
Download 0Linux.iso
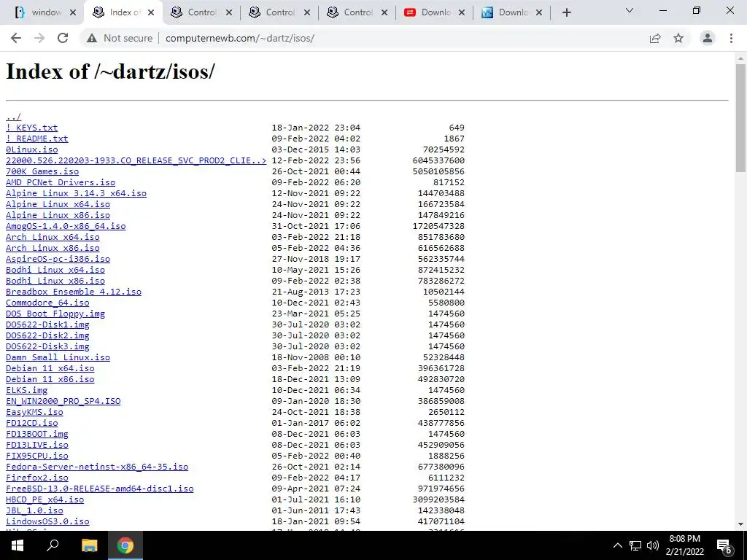pyautogui.click(x=31, y=149)
